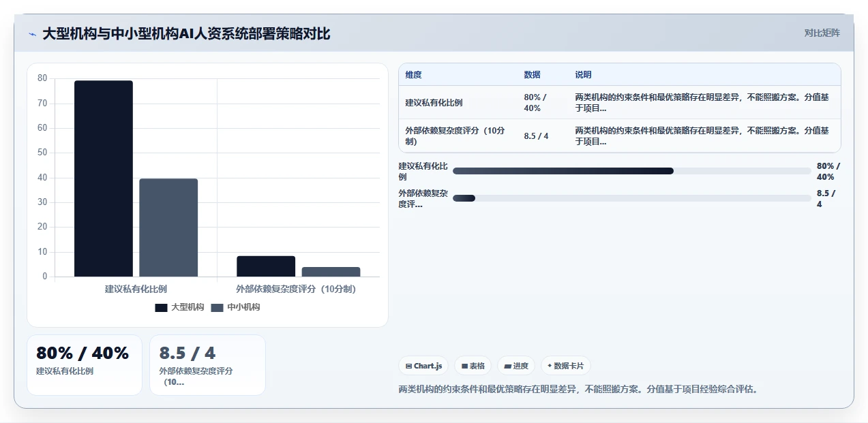868x423 pixels.
Task: Click the 表格 chip
Action: [x=473, y=366]
